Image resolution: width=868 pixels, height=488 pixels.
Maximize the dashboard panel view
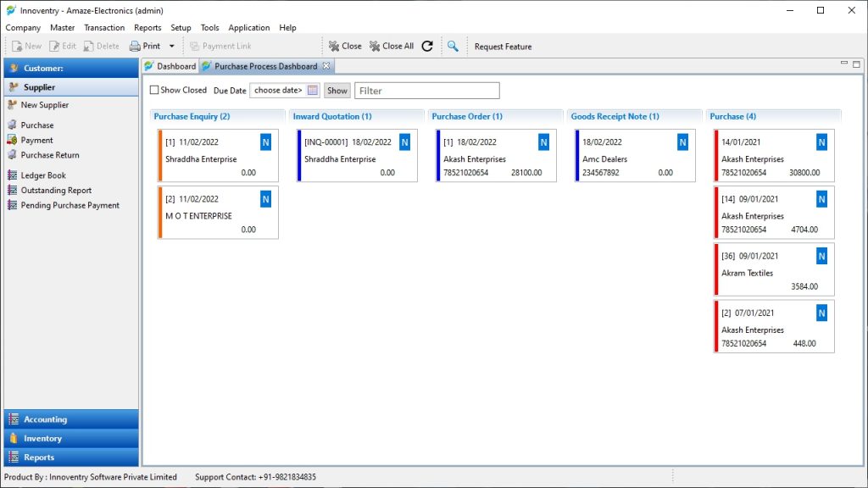(856, 64)
